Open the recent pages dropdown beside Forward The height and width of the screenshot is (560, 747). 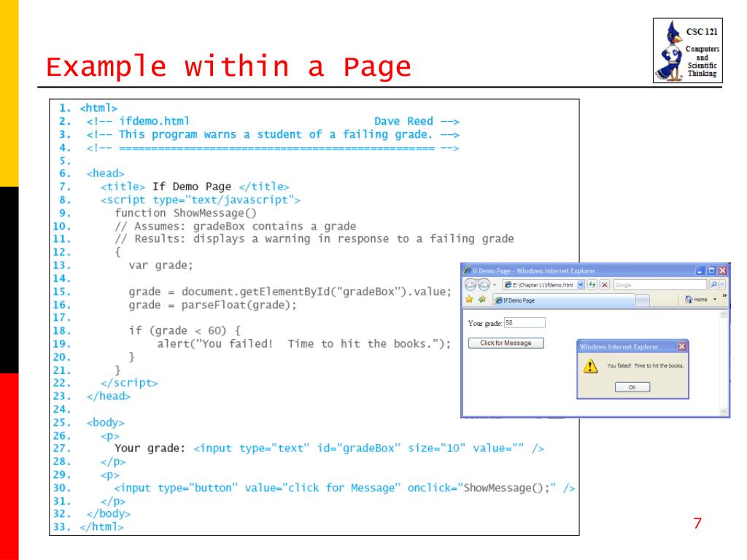(x=495, y=285)
